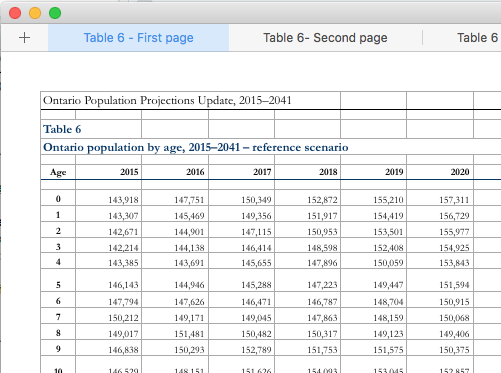This screenshot has width=501, height=373.
Task: Select the 'Ontario population by age' subtitle cell
Action: (x=196, y=147)
